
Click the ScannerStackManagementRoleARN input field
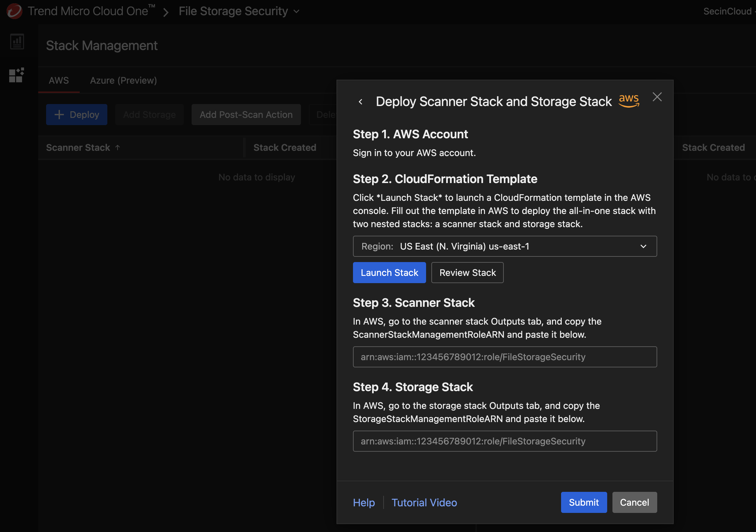tap(505, 357)
